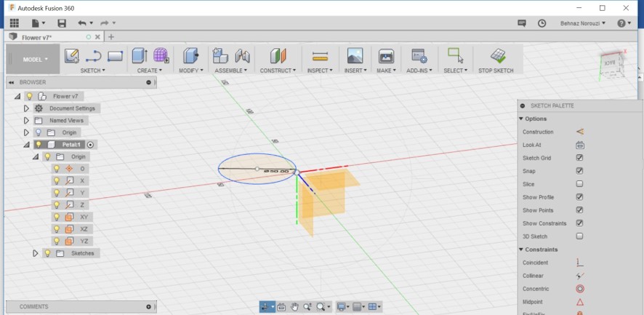Add a new design tab
Viewport: 644px width, 315px height.
pyautogui.click(x=111, y=37)
